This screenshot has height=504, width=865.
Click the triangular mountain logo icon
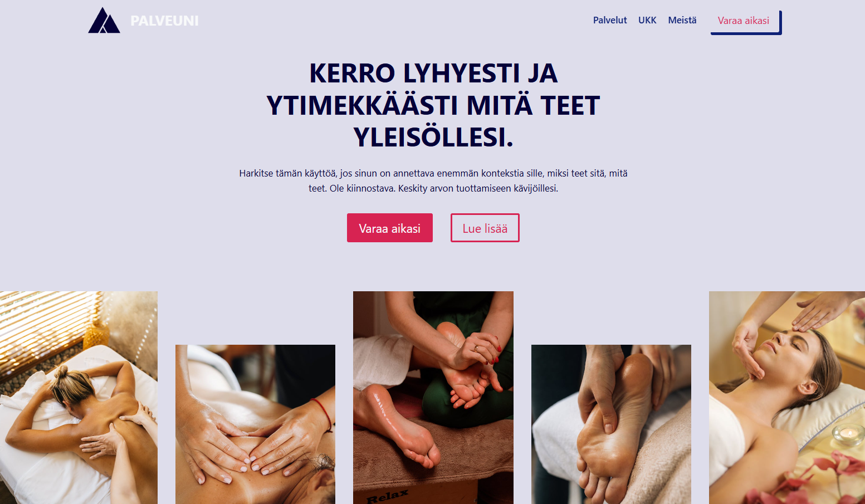104,20
